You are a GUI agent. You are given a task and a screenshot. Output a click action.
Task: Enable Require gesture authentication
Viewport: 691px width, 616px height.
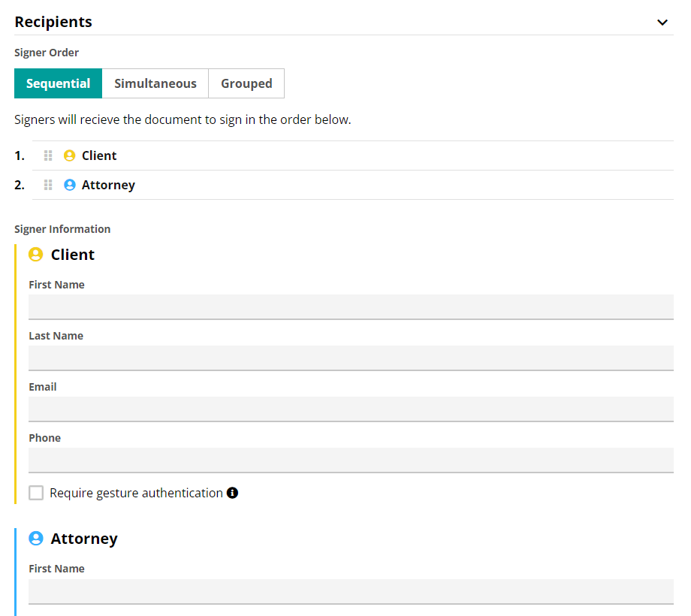tap(35, 493)
